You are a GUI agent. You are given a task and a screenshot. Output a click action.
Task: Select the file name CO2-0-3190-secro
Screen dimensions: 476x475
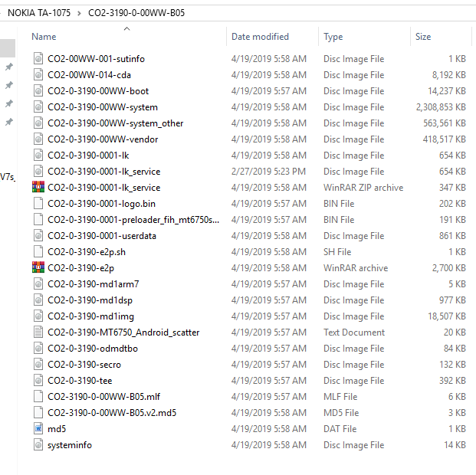click(x=84, y=365)
